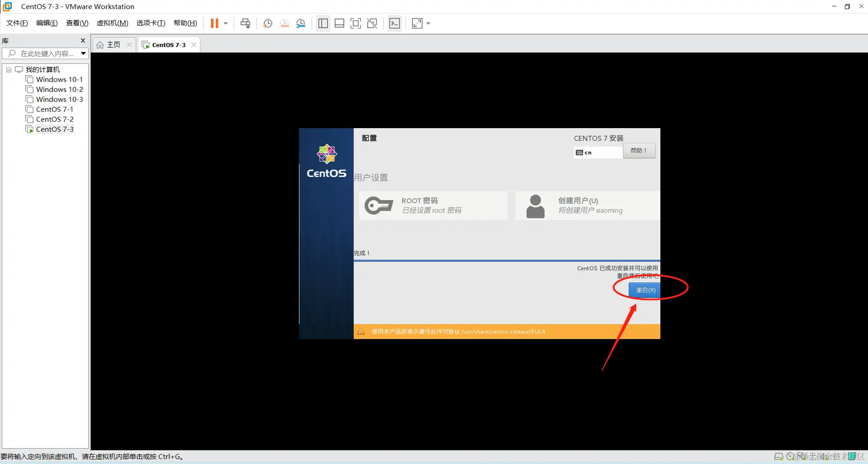Click the VMware Workstation title bar icon
Viewport: 868px width, 464px height.
(x=7, y=6)
